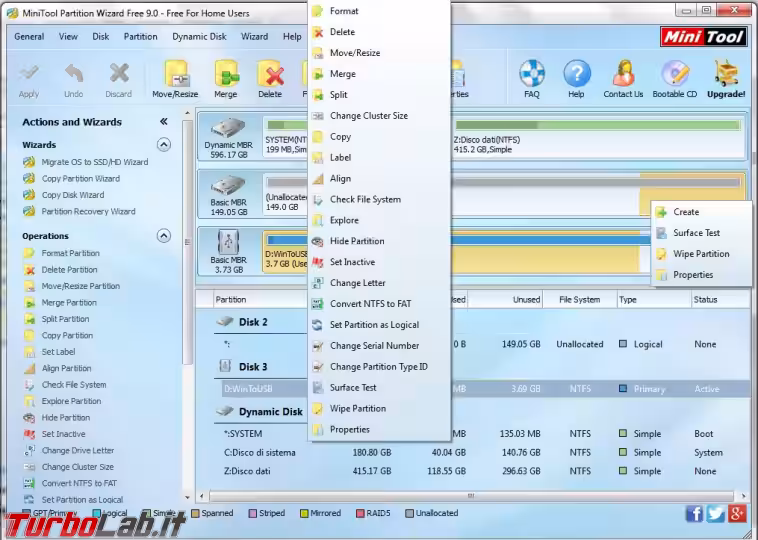Launch Copy Partition Wizard

(72, 178)
